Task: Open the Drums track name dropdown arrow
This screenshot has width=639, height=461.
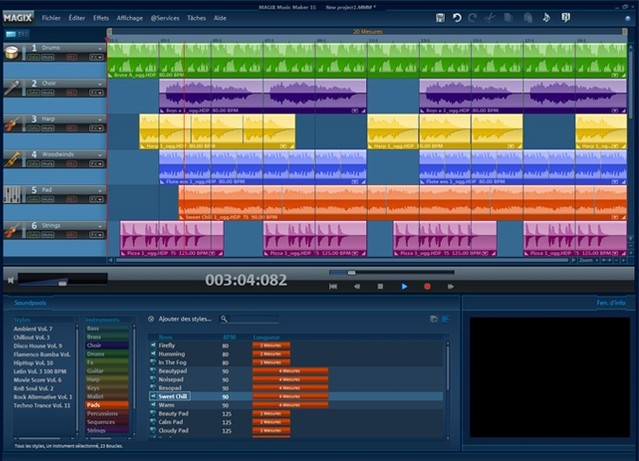Action: [100, 49]
